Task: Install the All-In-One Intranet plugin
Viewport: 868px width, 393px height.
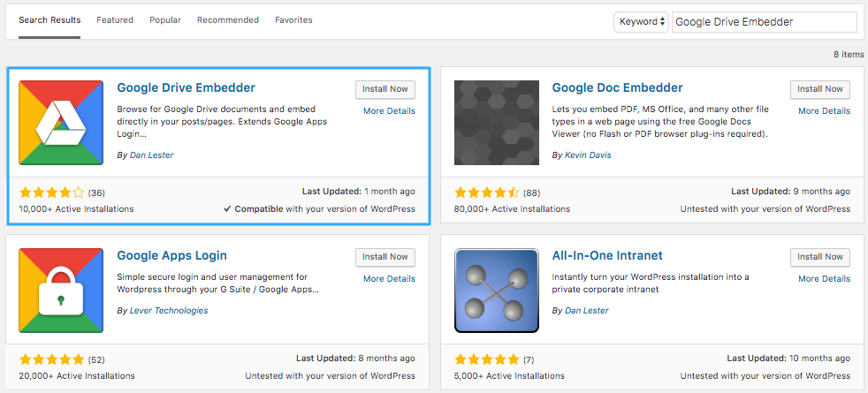Action: [820, 256]
